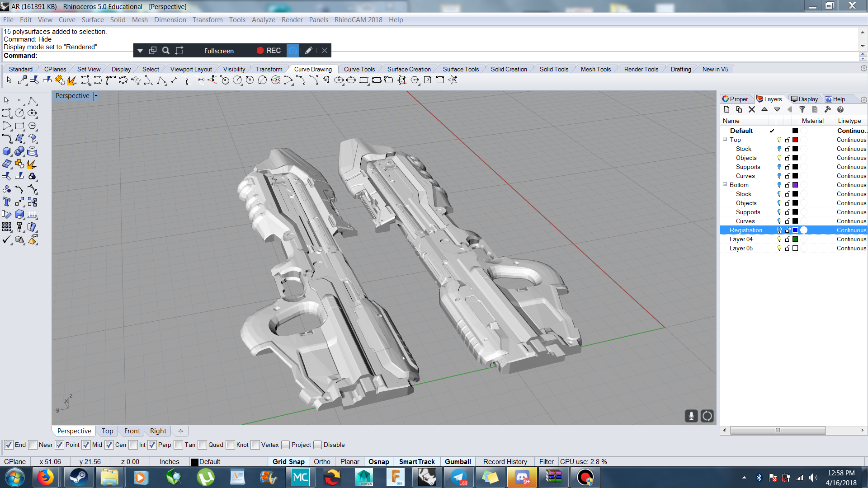Click the Fillet curves tool

[x=7, y=139]
